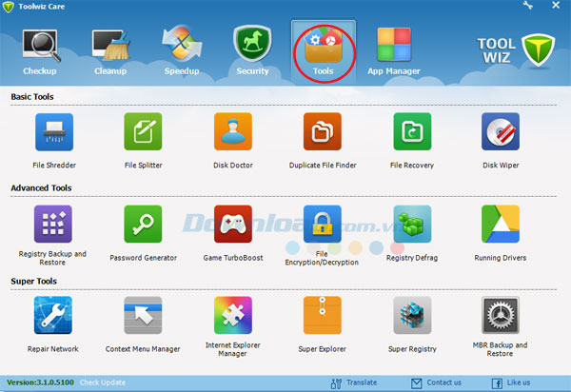
Task: Click the ToolWiz shield logo
Action: [x=539, y=50]
